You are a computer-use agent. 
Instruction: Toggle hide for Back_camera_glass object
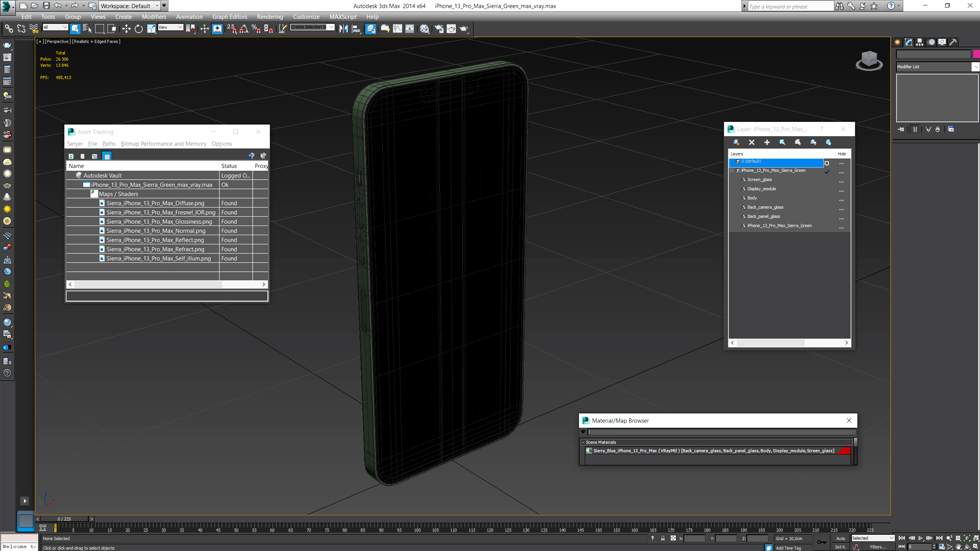pos(841,209)
